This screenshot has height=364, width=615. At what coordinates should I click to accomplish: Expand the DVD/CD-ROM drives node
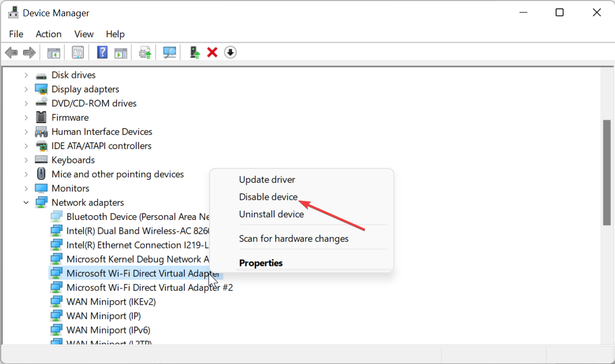point(26,103)
